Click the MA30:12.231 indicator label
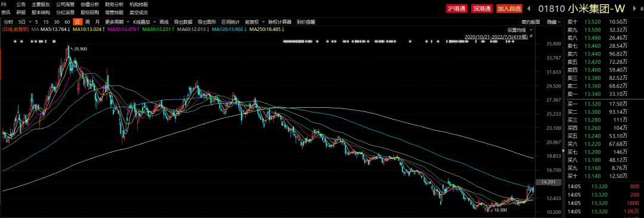 [x=158, y=30]
